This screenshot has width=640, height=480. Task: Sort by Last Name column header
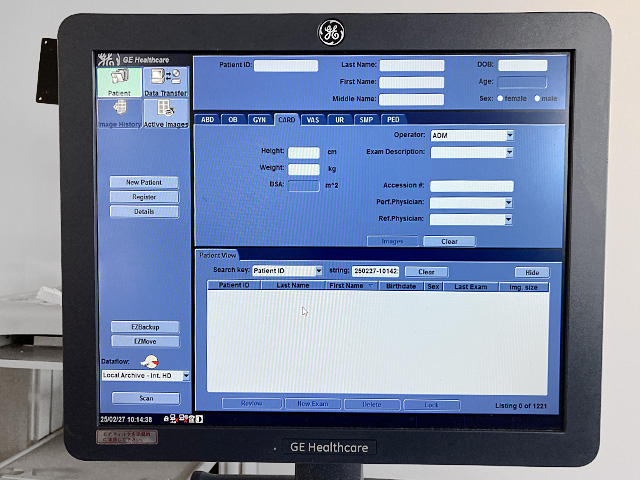tap(293, 285)
